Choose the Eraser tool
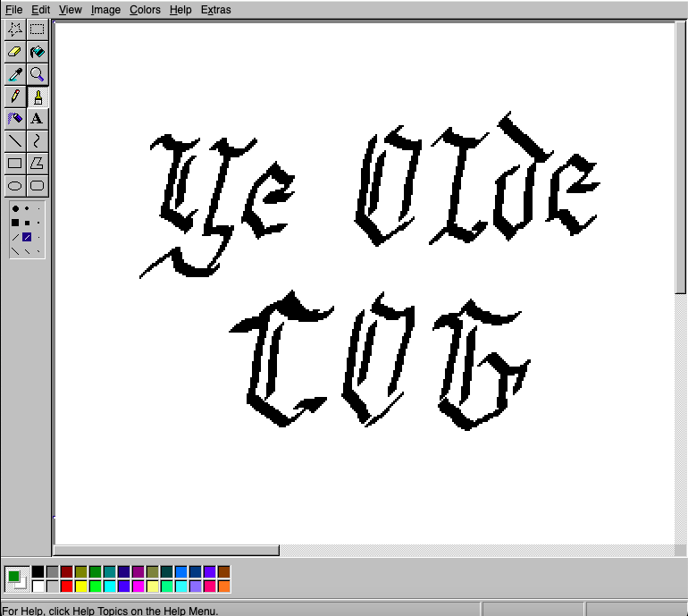The height and width of the screenshot is (616, 688). click(x=15, y=52)
